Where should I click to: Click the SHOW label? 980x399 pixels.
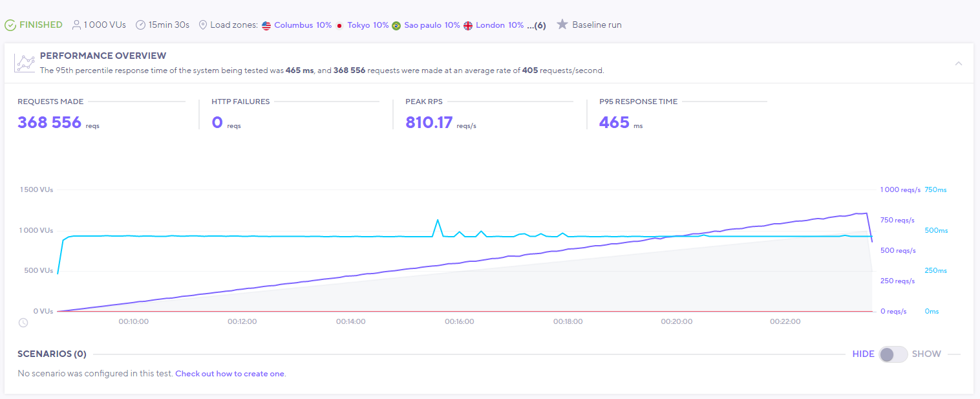tap(926, 354)
